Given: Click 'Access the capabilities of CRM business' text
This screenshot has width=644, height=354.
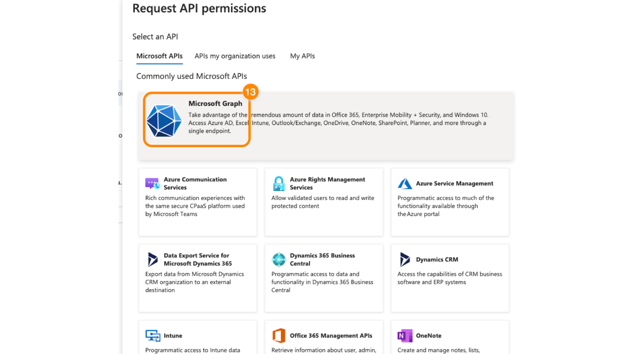Looking at the screenshot, I should pyautogui.click(x=450, y=278).
